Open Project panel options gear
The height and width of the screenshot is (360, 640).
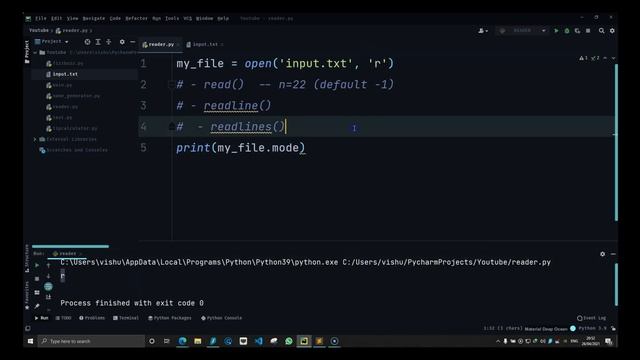coord(122,42)
